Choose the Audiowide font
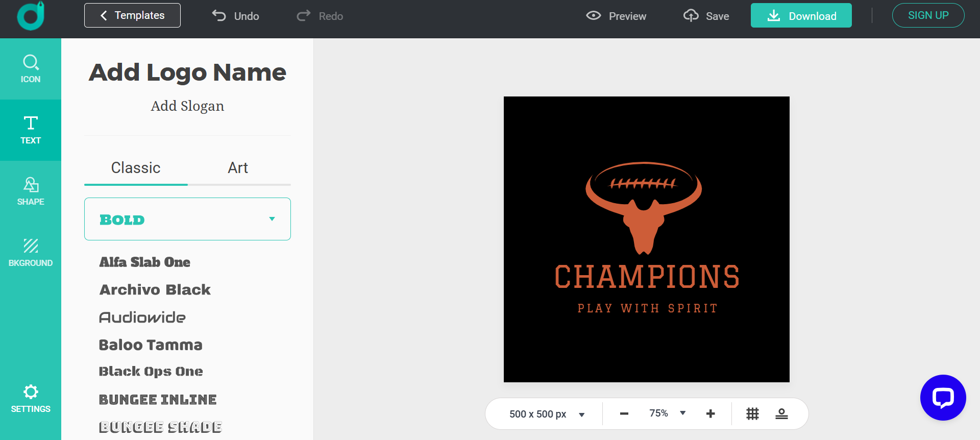980x440 pixels. tap(142, 317)
